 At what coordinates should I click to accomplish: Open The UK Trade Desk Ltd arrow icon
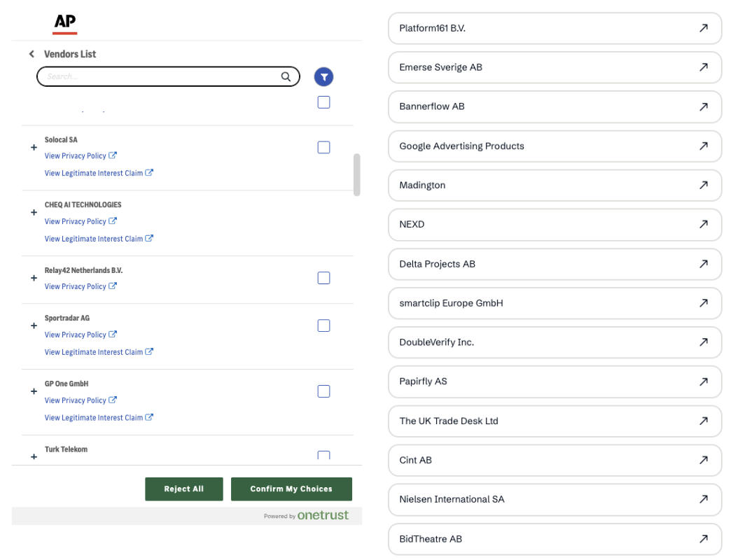(704, 421)
